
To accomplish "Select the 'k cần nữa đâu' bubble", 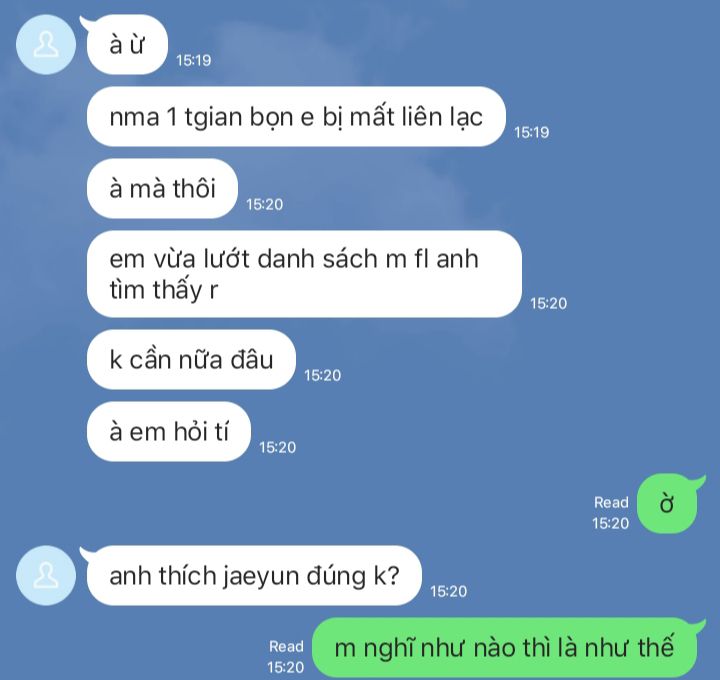I will (191, 360).
